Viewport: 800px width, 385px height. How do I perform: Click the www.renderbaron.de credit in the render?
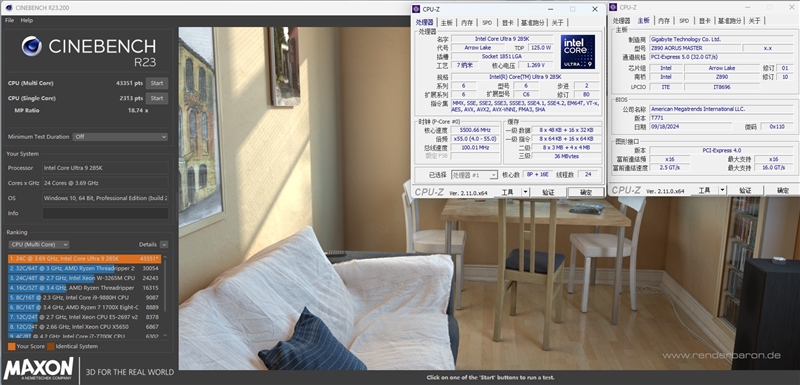[721, 355]
